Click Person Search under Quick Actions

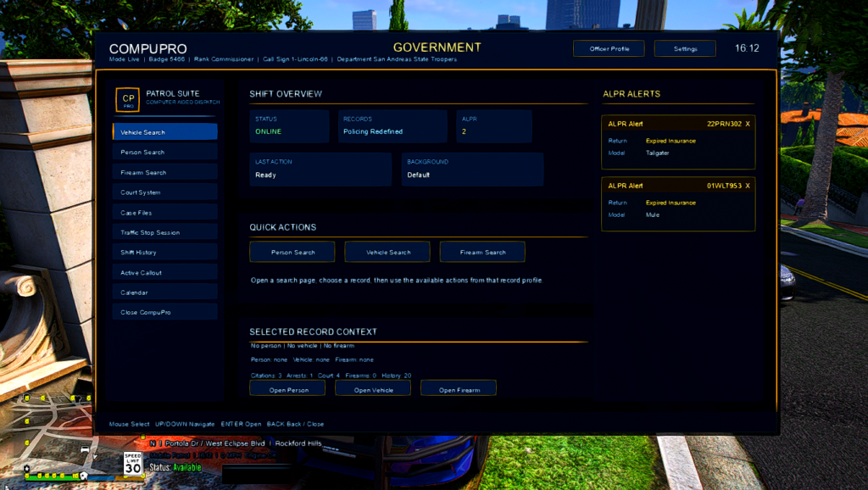tap(292, 252)
